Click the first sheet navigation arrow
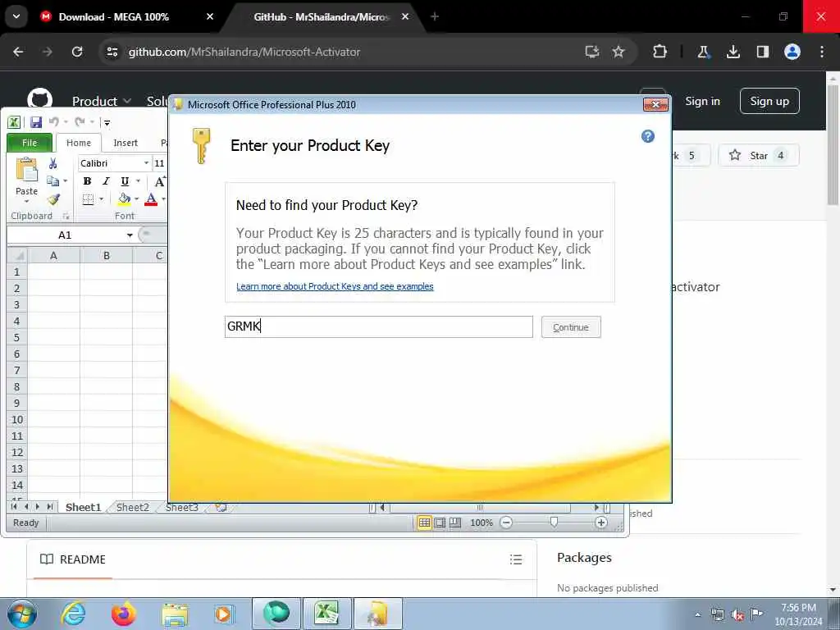840x630 pixels. tap(15, 507)
